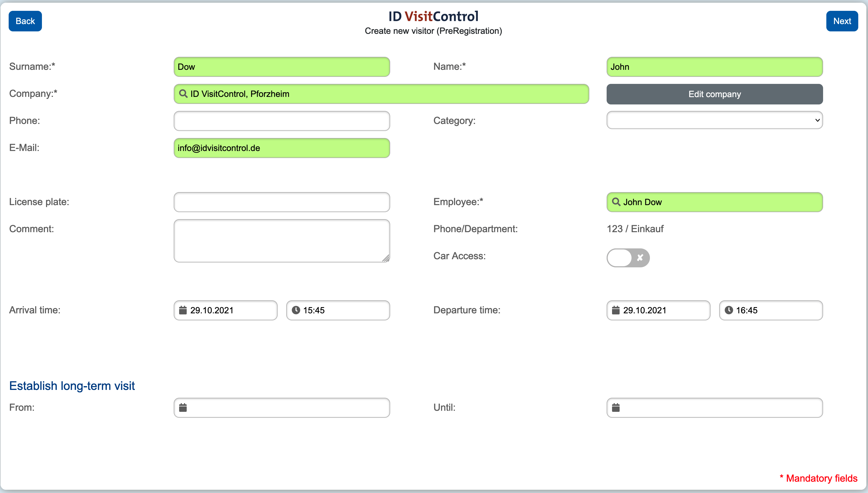Focus the Name field containing John
868x493 pixels.
[715, 67]
